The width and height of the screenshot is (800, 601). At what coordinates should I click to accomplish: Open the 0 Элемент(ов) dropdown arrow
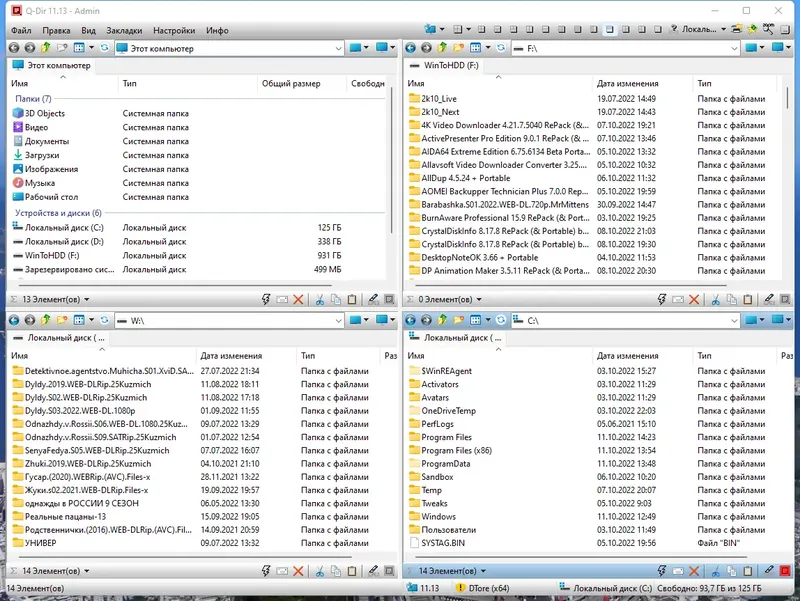pyautogui.click(x=479, y=299)
